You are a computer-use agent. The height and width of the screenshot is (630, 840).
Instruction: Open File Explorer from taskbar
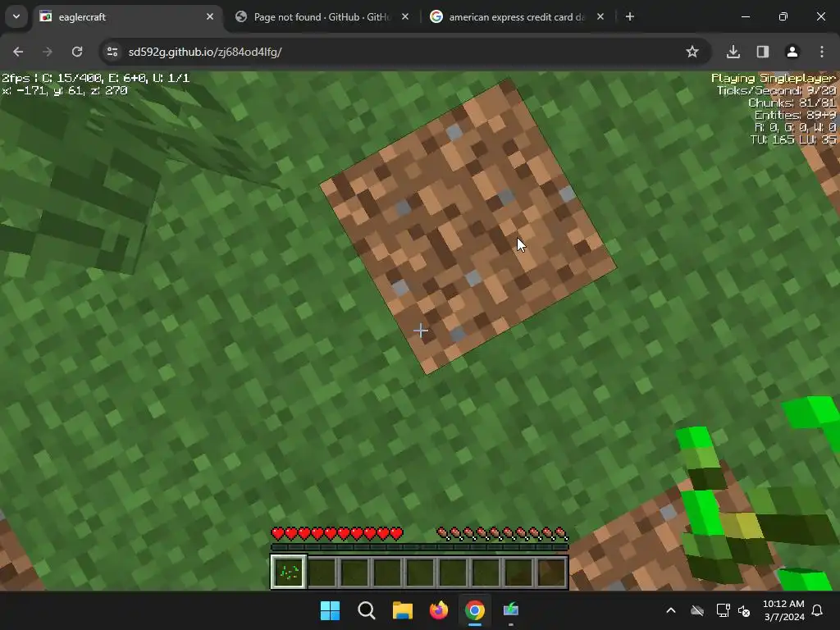(402, 610)
